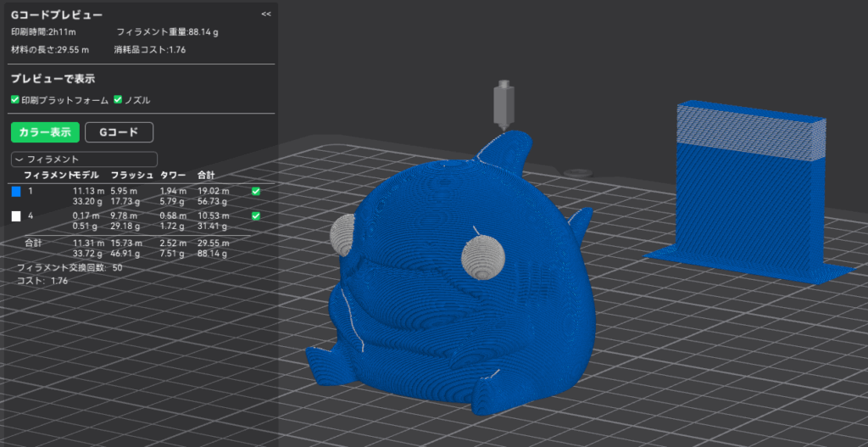Open the フィラメント view type dropdown
Image resolution: width=868 pixels, height=447 pixels.
[x=84, y=159]
